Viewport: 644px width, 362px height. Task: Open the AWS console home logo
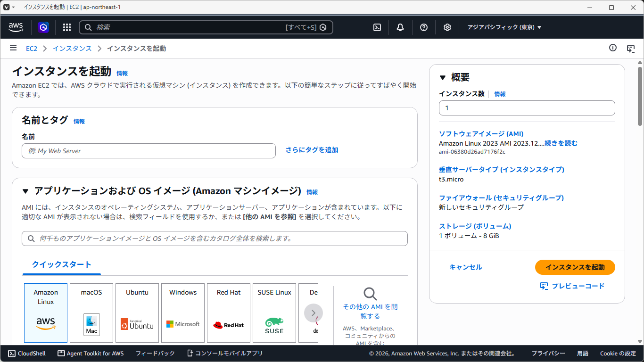pos(16,27)
